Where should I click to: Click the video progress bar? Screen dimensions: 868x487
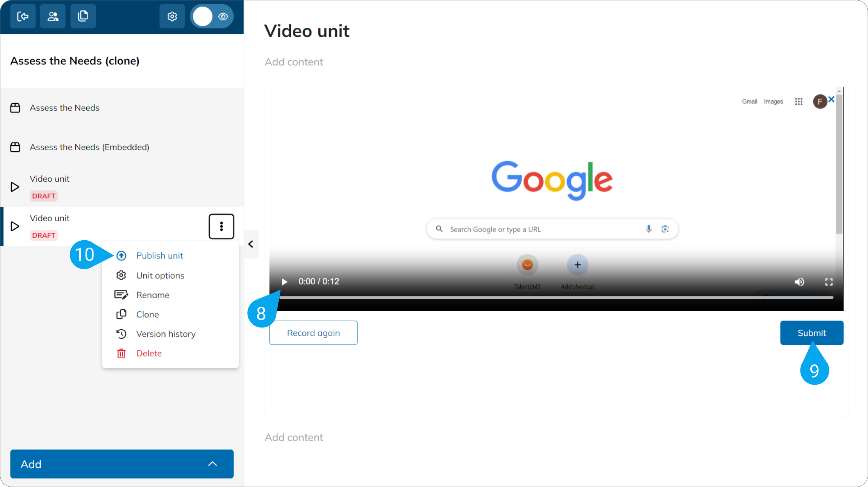(556, 298)
